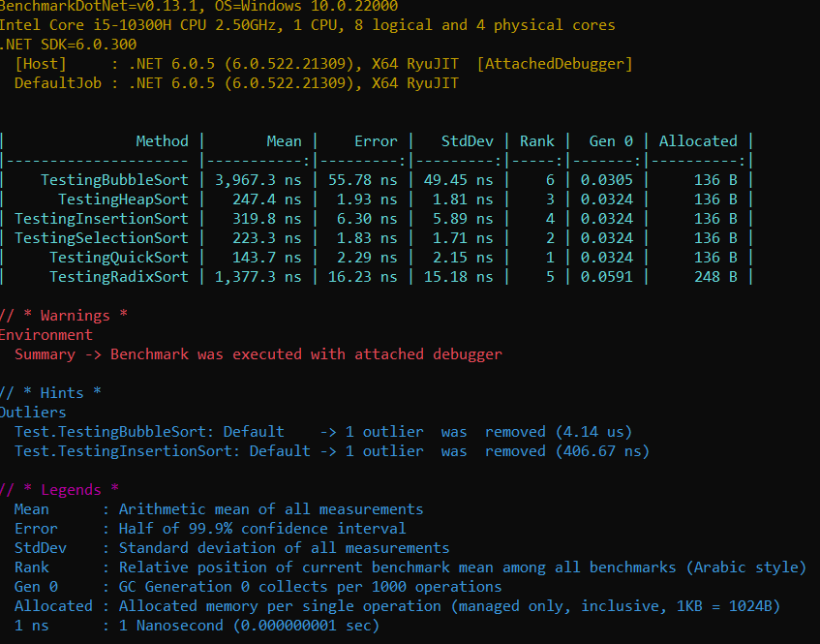Select the .NET SDK=6.0.300 line
The height and width of the screenshot is (644, 820).
[x=68, y=45]
